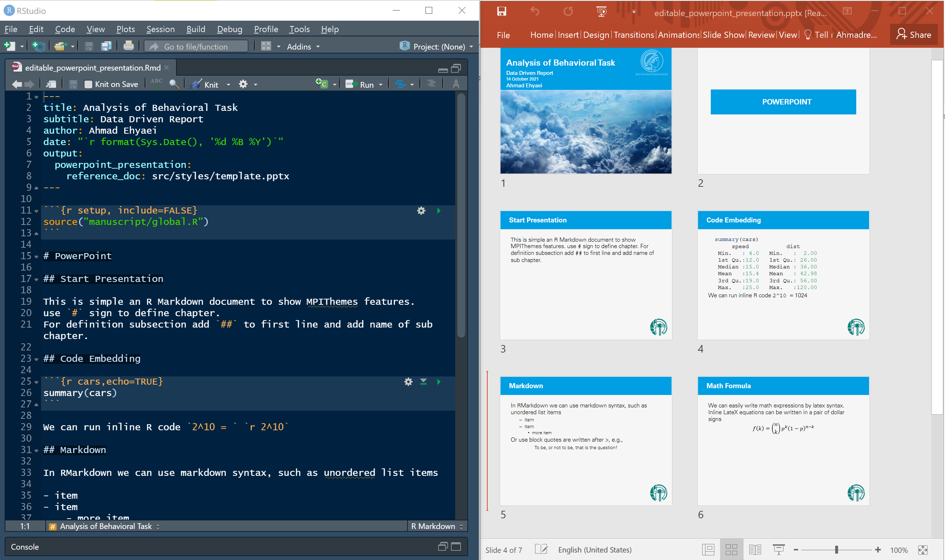The height and width of the screenshot is (560, 945).
Task: Run the setup chunk with the green arrow
Action: pyautogui.click(x=439, y=211)
